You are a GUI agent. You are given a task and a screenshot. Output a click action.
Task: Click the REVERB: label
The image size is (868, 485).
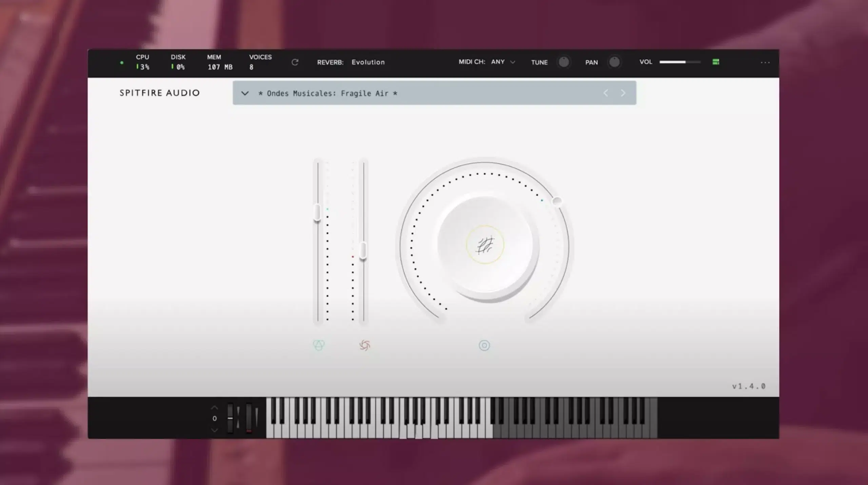click(330, 62)
